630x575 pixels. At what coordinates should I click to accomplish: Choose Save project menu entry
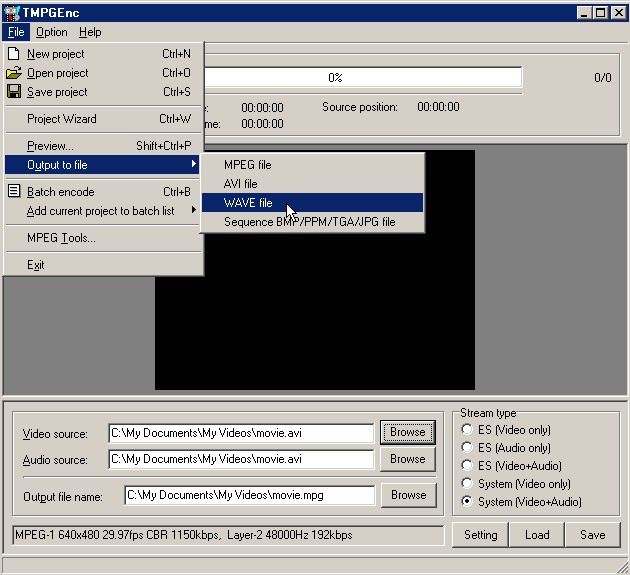tap(102, 92)
